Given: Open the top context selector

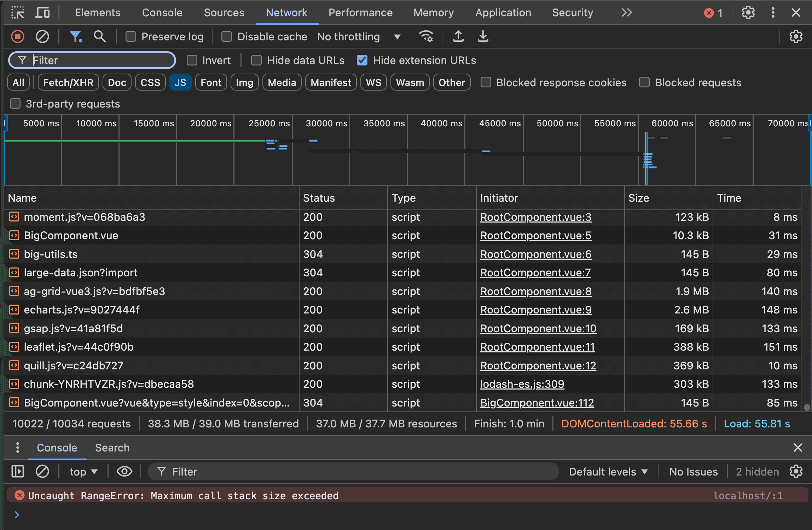Looking at the screenshot, I should click(83, 472).
